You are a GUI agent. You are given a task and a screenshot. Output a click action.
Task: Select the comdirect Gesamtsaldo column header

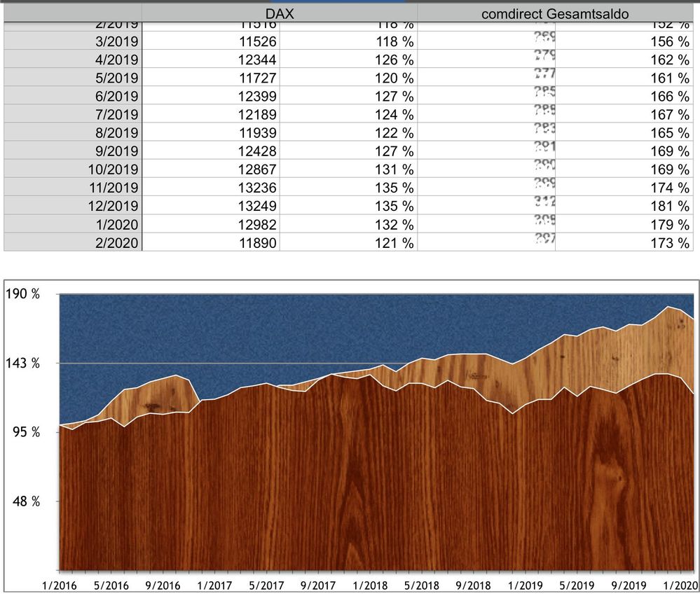(x=555, y=13)
